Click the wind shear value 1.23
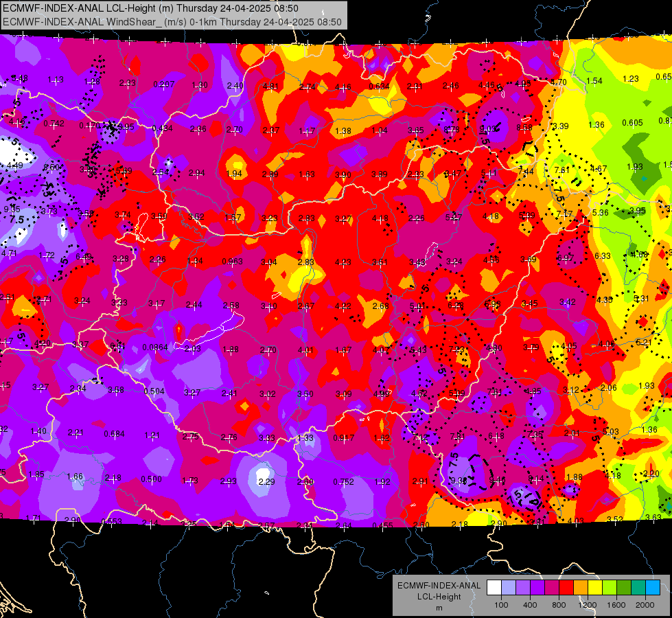This screenshot has width=672, height=618. [631, 78]
